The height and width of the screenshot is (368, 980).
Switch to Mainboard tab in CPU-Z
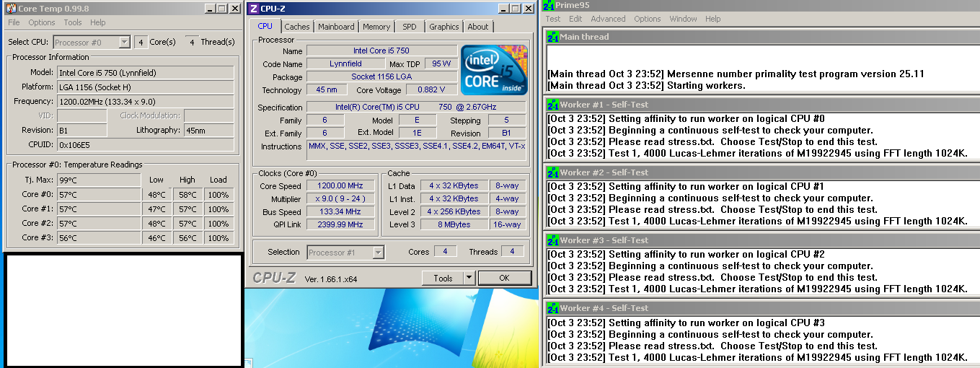337,27
